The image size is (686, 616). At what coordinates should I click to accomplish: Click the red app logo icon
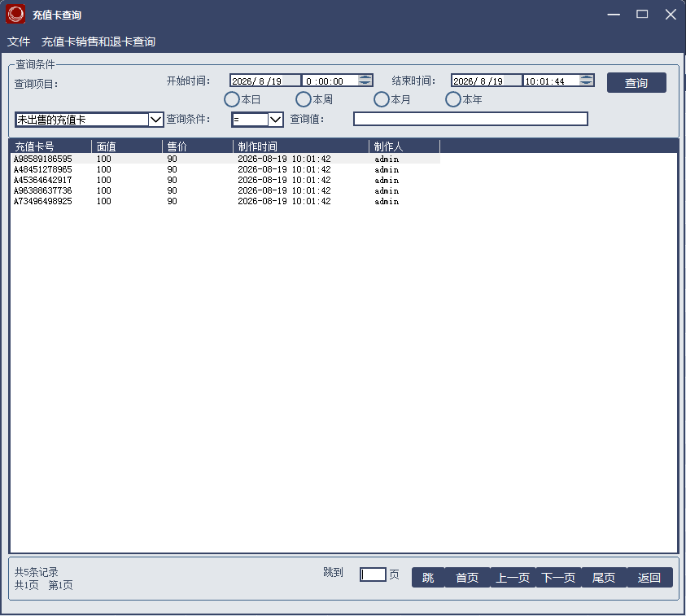15,14
